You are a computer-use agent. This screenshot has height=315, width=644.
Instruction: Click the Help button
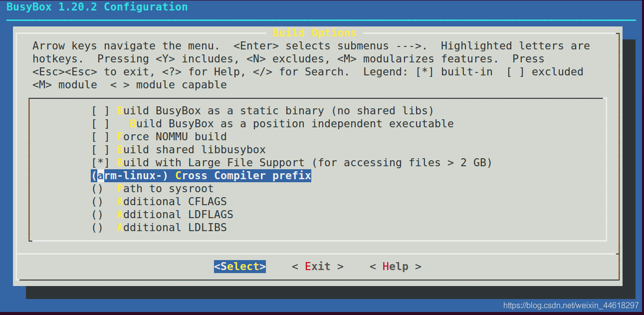pyautogui.click(x=396, y=267)
